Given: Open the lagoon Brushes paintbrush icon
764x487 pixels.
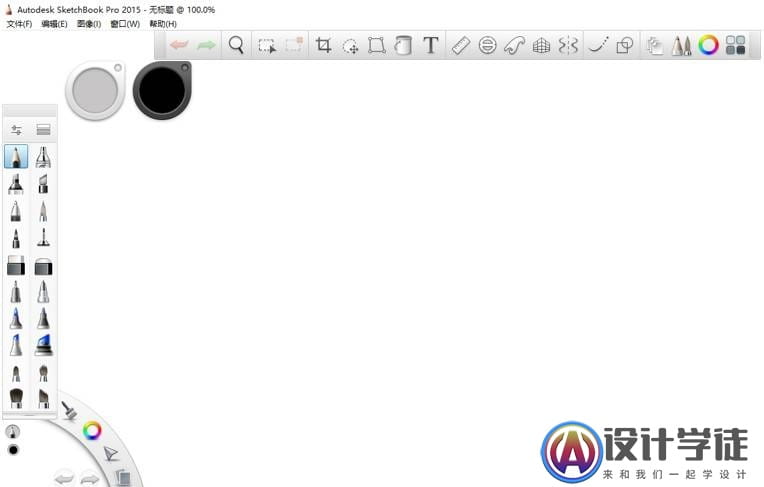Looking at the screenshot, I should click(x=70, y=410).
